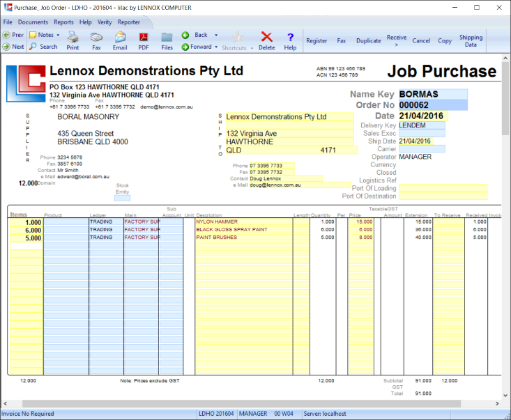Click the Duplicate button

[x=369, y=40]
